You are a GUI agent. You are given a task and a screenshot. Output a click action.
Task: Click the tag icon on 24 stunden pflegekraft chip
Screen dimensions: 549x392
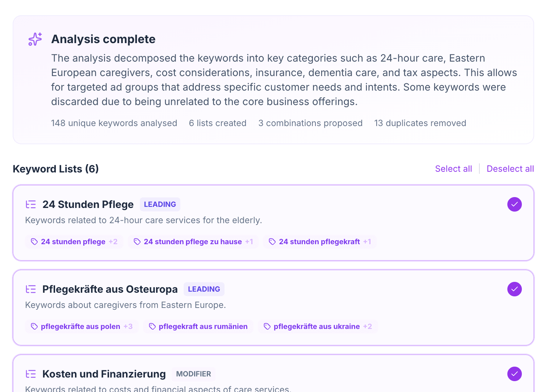click(x=272, y=241)
